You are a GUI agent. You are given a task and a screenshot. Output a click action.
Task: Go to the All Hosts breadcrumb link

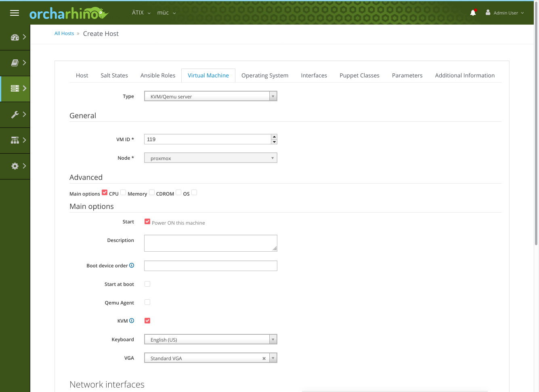point(64,33)
